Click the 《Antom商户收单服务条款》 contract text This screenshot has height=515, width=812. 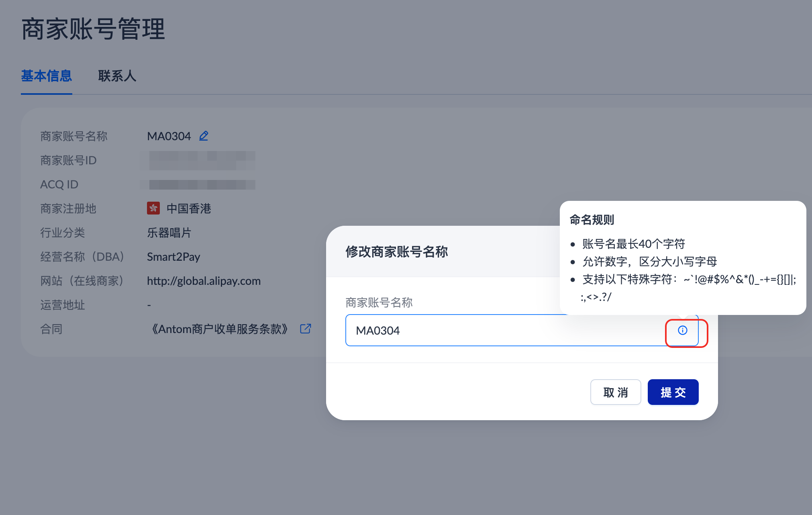pyautogui.click(x=219, y=329)
